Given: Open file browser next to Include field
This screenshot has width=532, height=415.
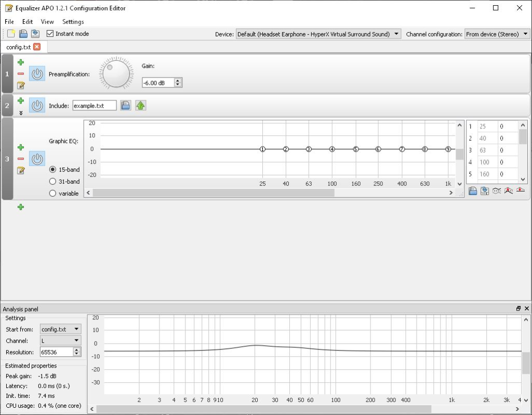Looking at the screenshot, I should pos(125,106).
